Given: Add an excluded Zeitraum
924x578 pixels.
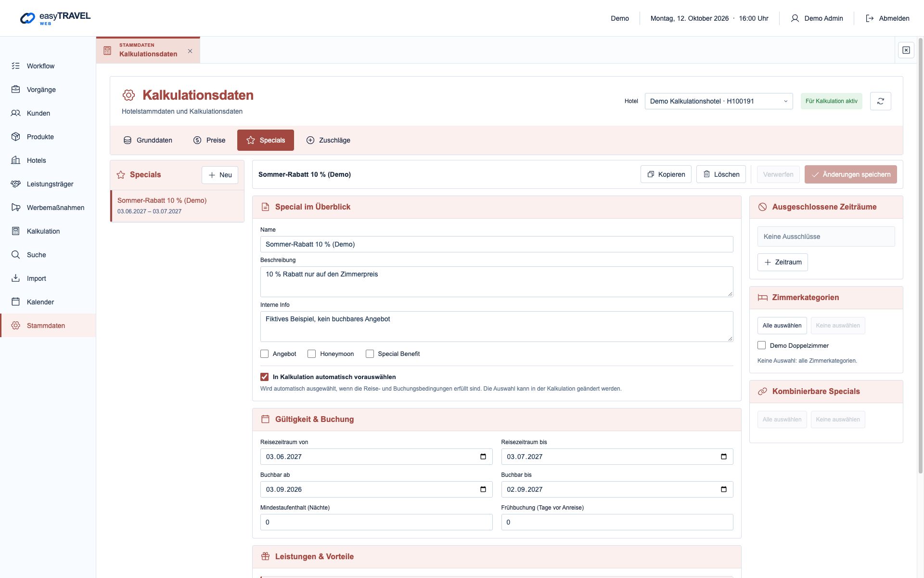Looking at the screenshot, I should [x=783, y=263].
